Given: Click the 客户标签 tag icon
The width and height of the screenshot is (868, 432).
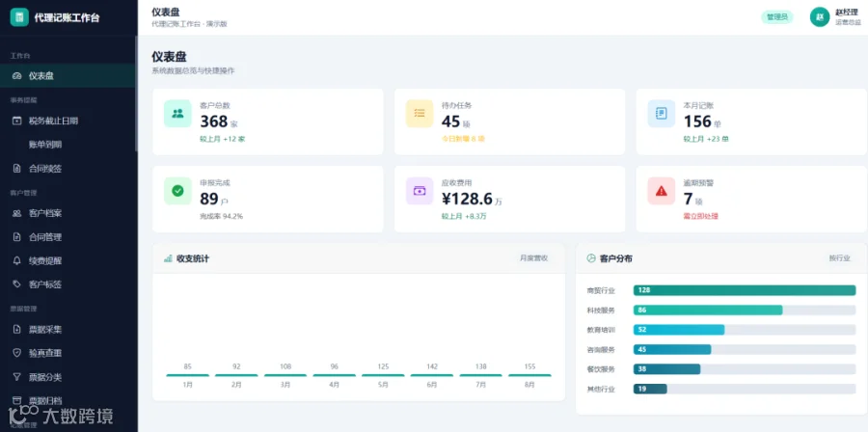Looking at the screenshot, I should (16, 284).
